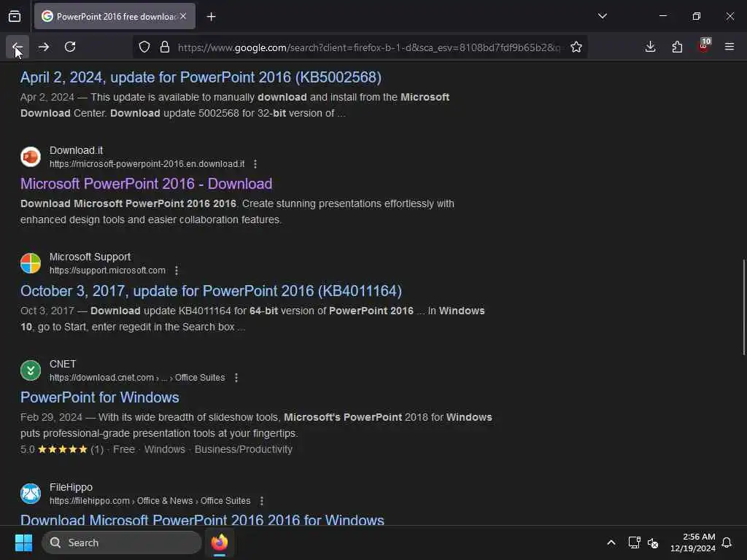The image size is (747, 560).
Task: Show hidden system tray icons
Action: [611, 542]
